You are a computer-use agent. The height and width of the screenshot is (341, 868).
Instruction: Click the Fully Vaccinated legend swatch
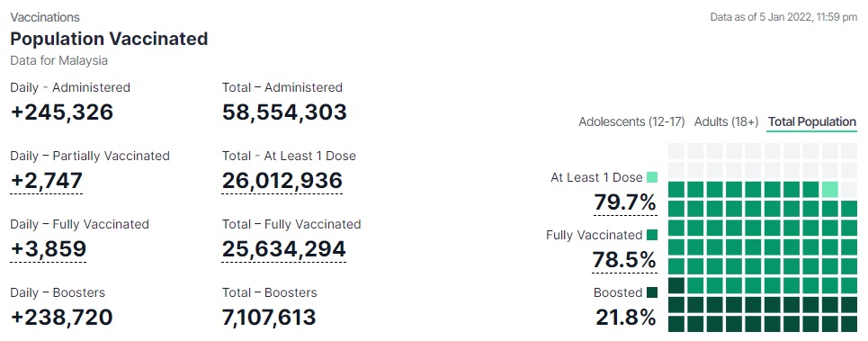652,235
